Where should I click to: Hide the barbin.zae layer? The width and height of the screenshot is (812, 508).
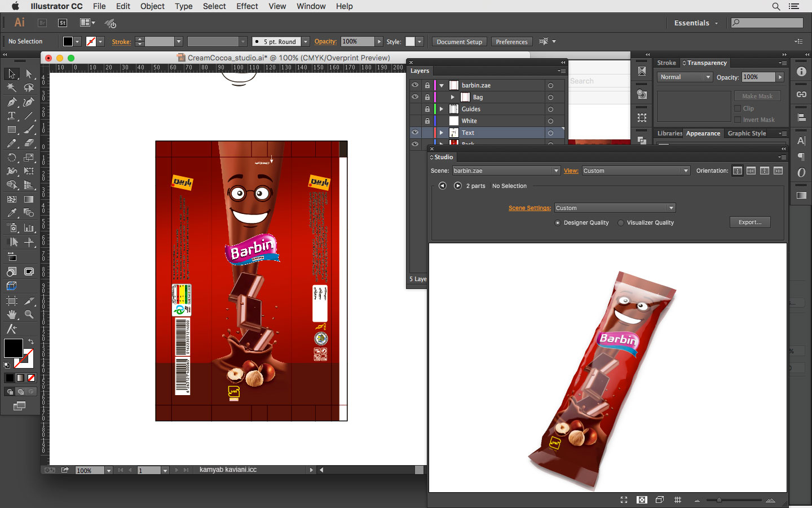[x=415, y=85]
